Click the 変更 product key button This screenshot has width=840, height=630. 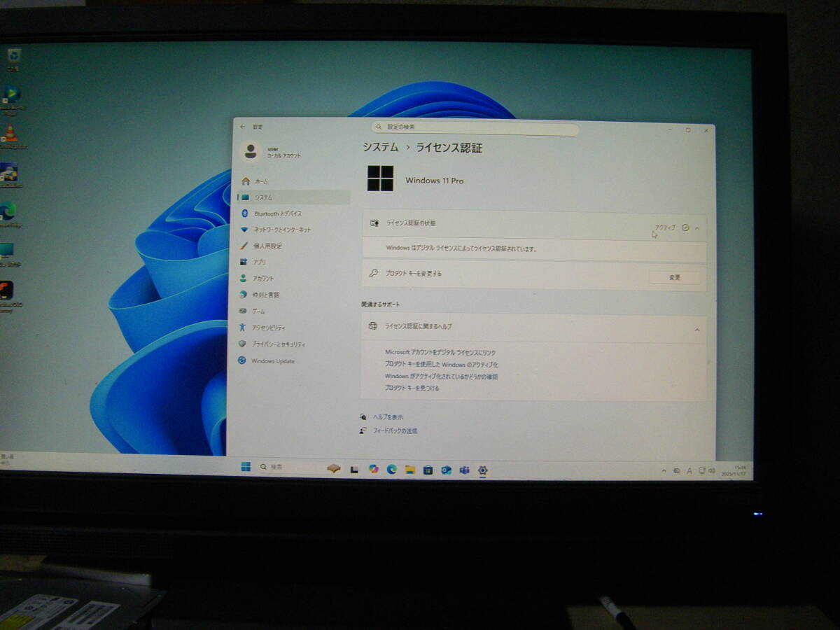pyautogui.click(x=674, y=277)
